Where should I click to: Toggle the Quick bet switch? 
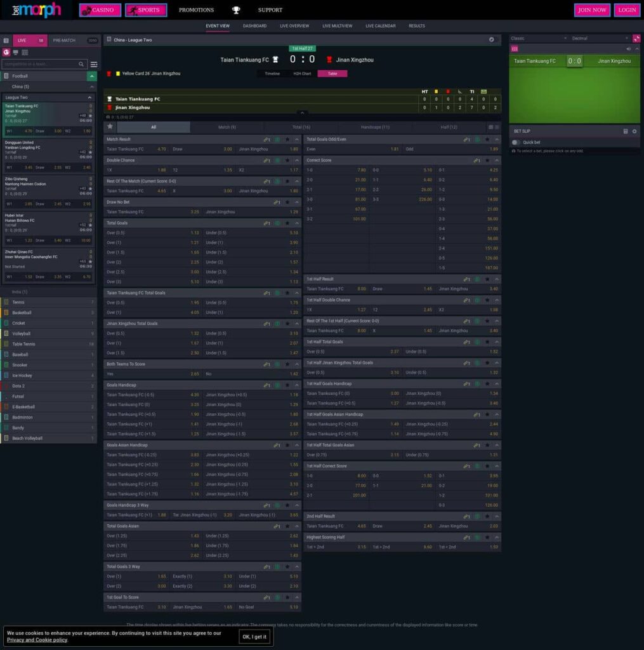pos(516,143)
